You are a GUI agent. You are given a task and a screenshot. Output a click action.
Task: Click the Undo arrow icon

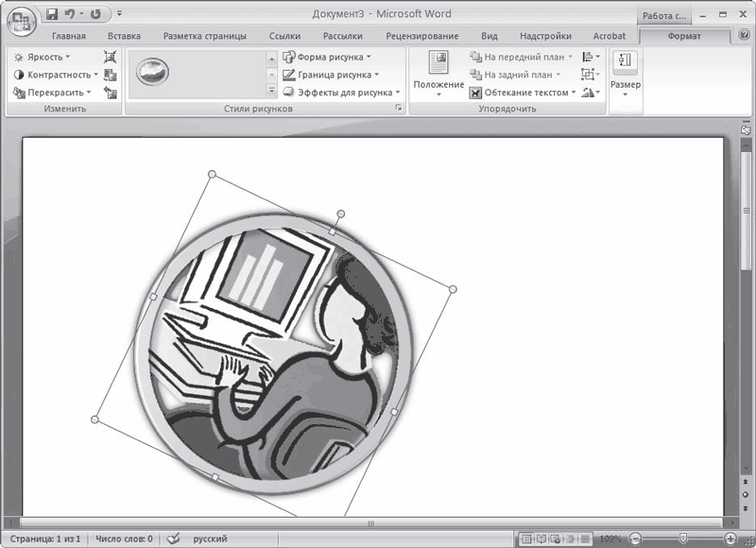70,14
